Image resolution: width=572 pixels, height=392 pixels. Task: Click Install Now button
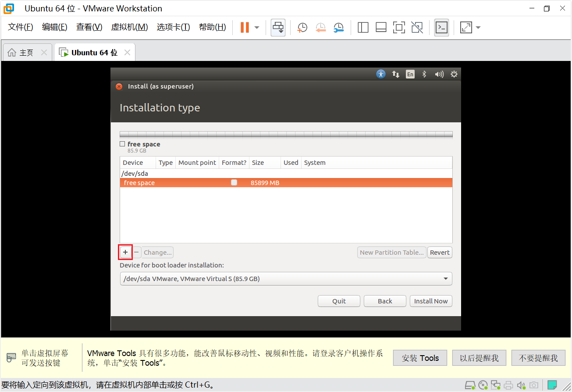point(431,301)
